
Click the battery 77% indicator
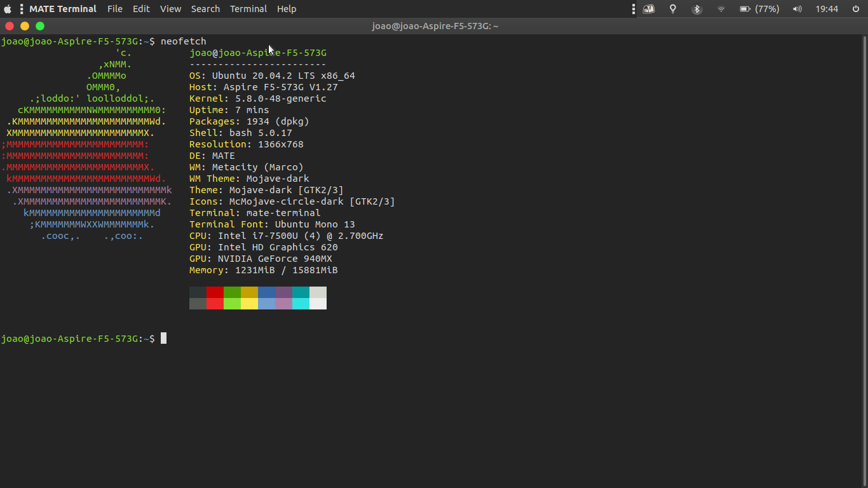[x=759, y=9]
